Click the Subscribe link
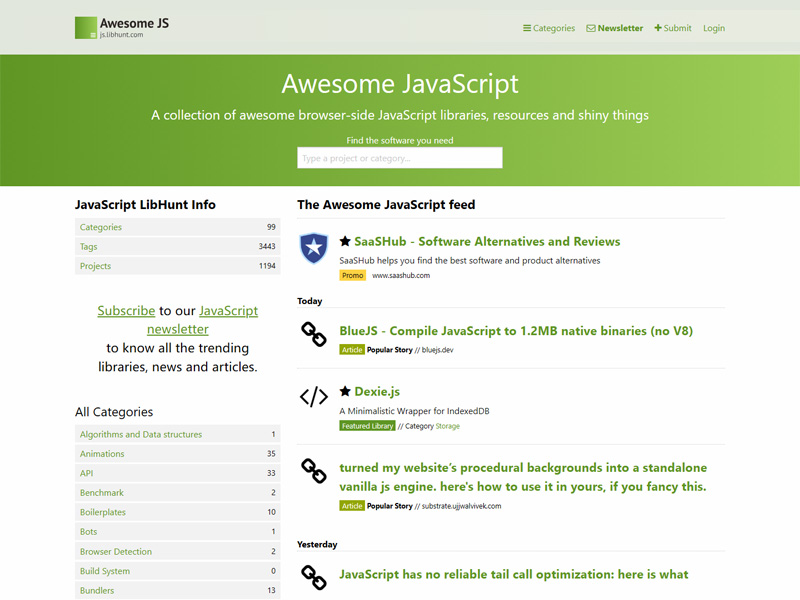 coord(126,311)
